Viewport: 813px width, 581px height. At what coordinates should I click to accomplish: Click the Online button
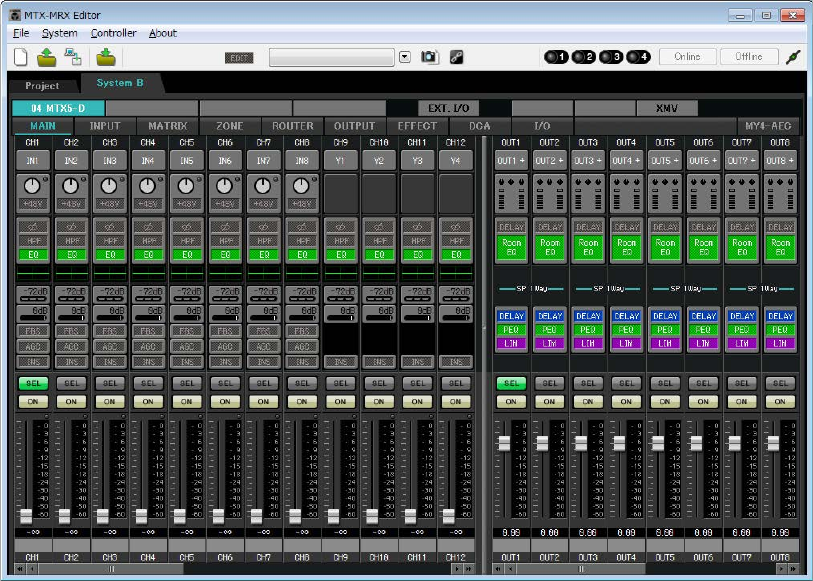point(688,56)
